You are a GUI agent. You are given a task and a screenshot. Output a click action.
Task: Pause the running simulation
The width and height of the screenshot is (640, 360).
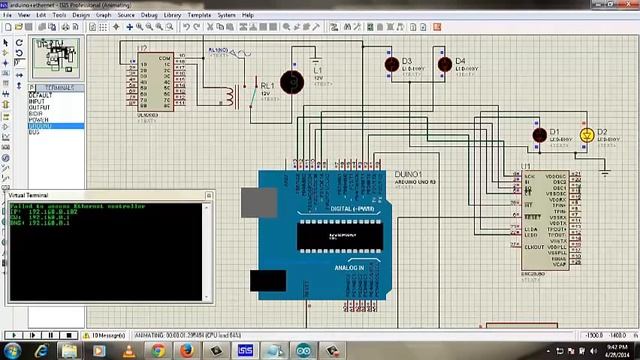pos(51,335)
